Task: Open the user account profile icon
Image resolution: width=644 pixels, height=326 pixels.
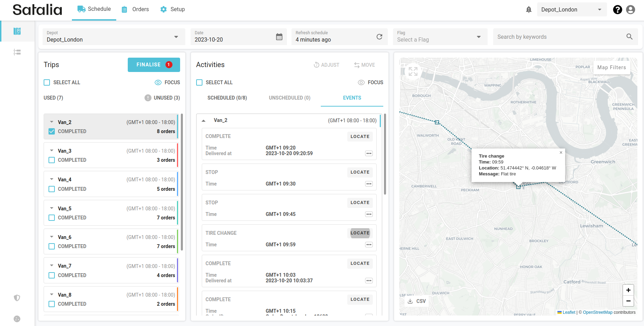Action: [x=630, y=10]
